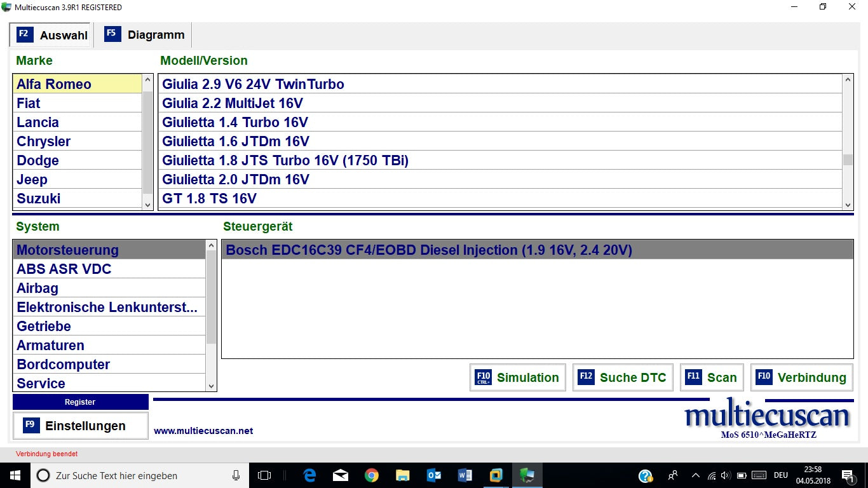Click the Mail envelope taskbar icon
The image size is (868, 488).
(x=341, y=475)
